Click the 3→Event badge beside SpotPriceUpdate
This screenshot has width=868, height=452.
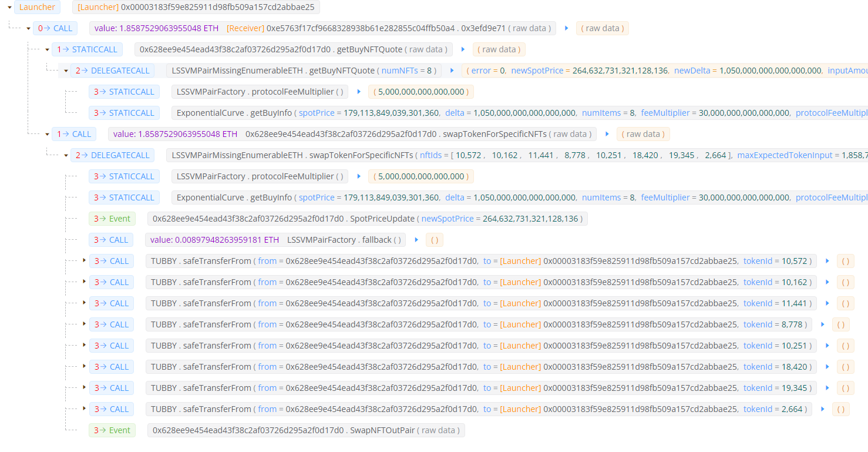pyautogui.click(x=112, y=219)
